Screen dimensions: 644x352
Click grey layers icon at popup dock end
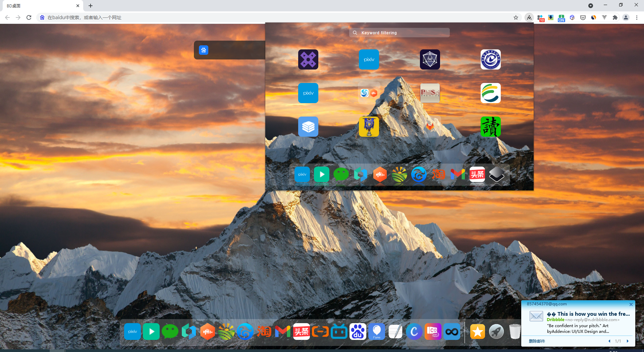[x=496, y=174]
